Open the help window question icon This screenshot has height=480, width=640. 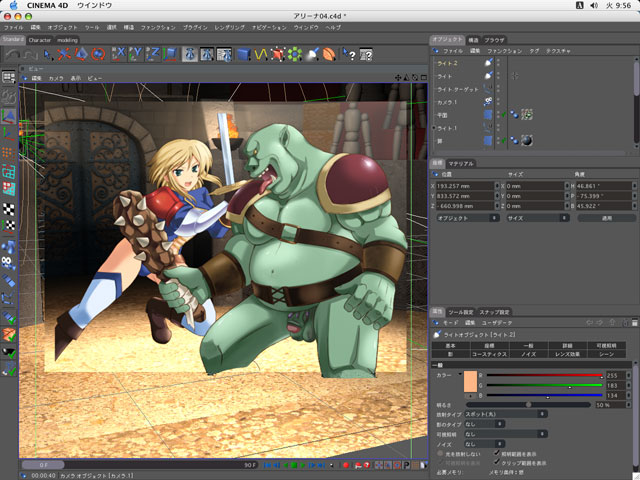[x=366, y=54]
